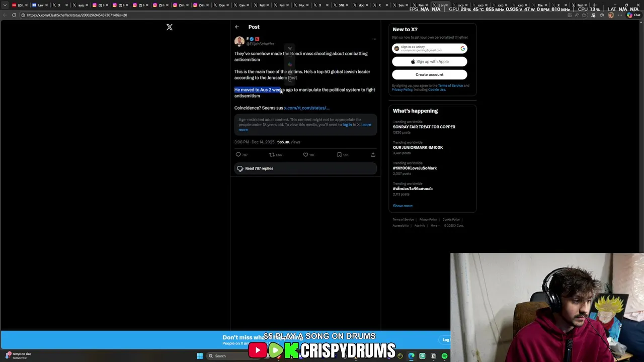Viewport: 644px width, 362px height.
Task: Expand footer 'More...' menu
Action: click(434, 226)
